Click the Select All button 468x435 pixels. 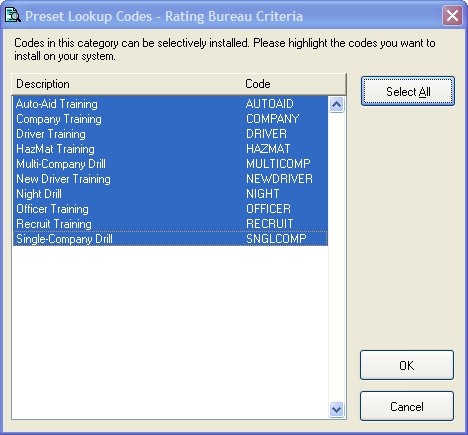pyautogui.click(x=408, y=91)
